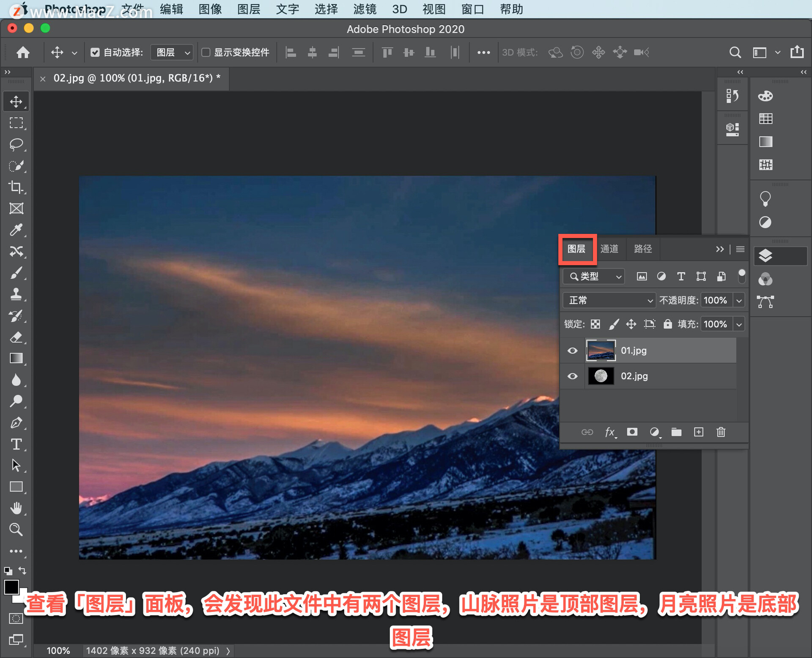Open the Filter (滤镜) menu
The width and height of the screenshot is (812, 658).
[x=365, y=9]
